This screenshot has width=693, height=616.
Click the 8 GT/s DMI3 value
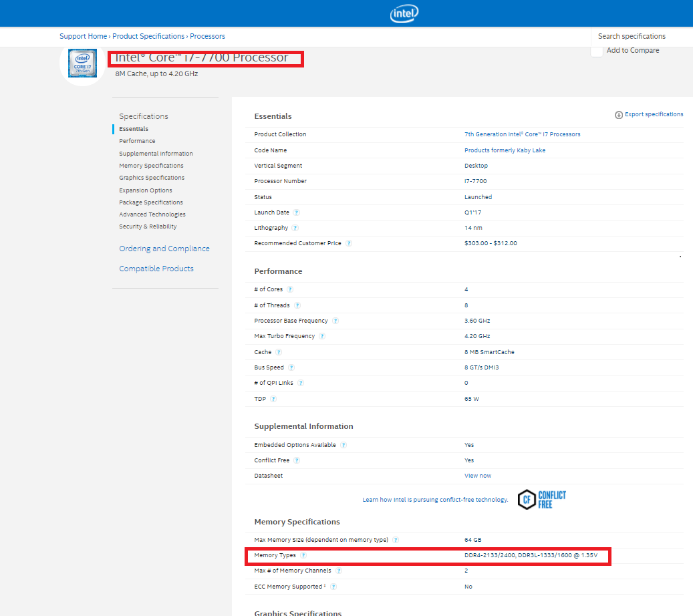(x=481, y=367)
